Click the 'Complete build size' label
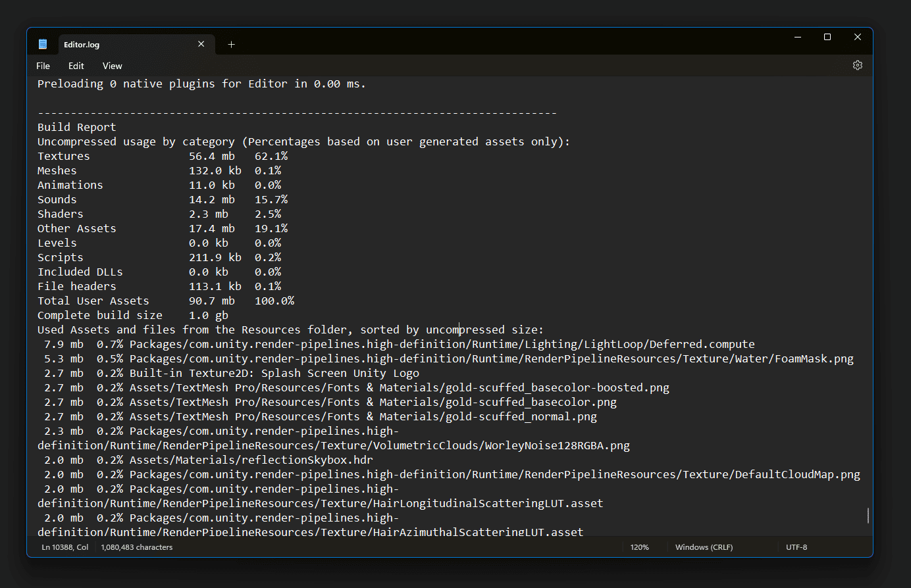Screen dimensions: 911x588 99,315
